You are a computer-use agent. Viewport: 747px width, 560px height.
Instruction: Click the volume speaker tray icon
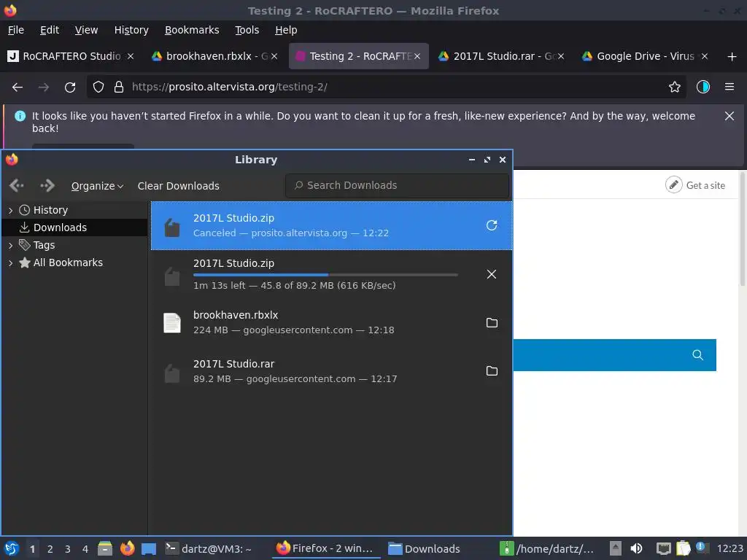tap(636, 548)
